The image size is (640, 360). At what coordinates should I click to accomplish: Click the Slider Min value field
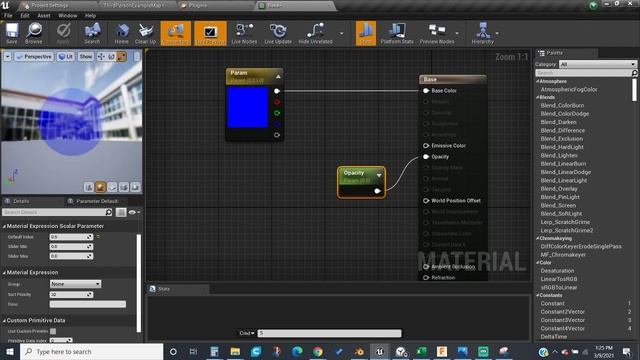coord(71,247)
